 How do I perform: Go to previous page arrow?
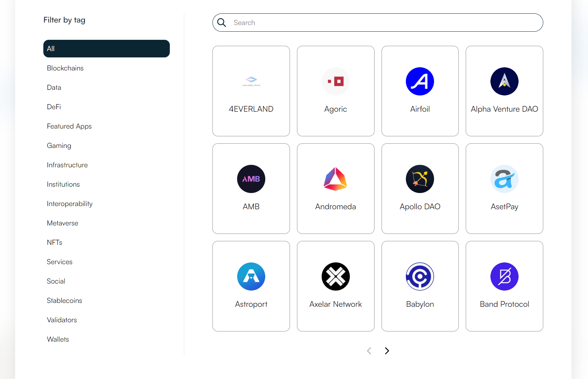click(369, 351)
